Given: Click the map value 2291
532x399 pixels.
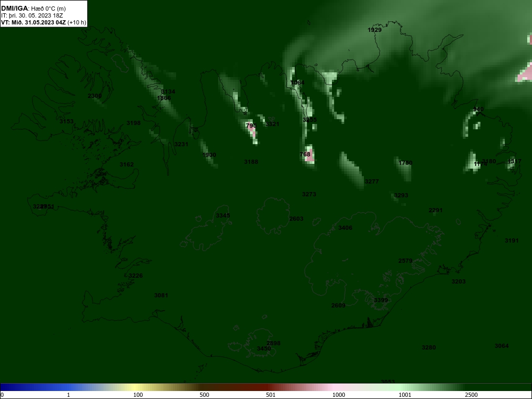Looking at the screenshot, I should [436, 210].
